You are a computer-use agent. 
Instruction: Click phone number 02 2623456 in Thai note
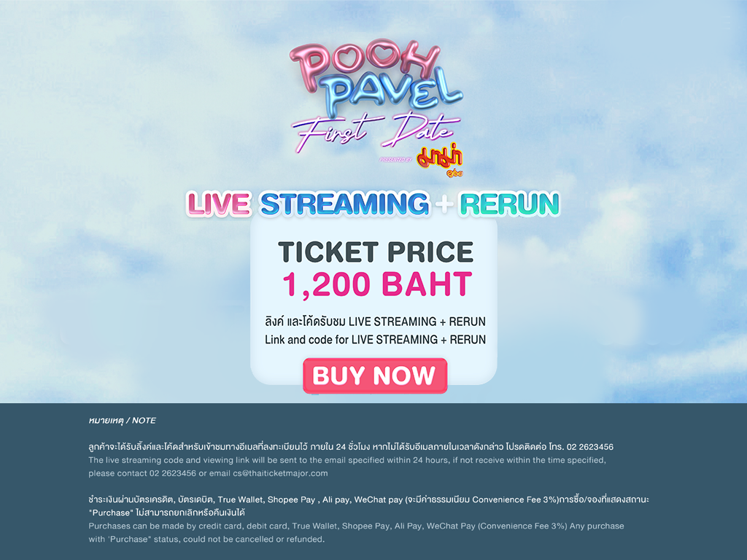click(589, 447)
